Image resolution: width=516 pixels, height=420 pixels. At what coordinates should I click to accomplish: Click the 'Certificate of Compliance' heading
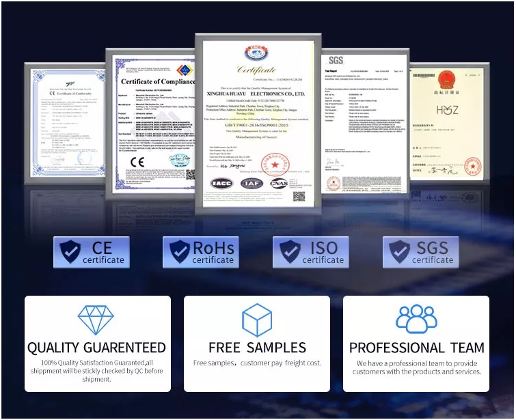coord(158,81)
